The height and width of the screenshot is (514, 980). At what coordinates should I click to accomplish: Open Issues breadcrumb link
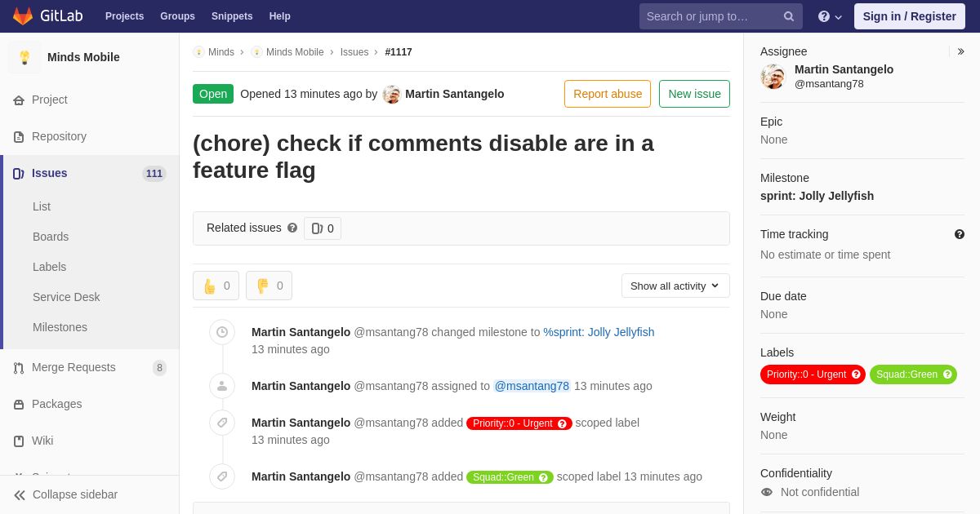coord(354,52)
